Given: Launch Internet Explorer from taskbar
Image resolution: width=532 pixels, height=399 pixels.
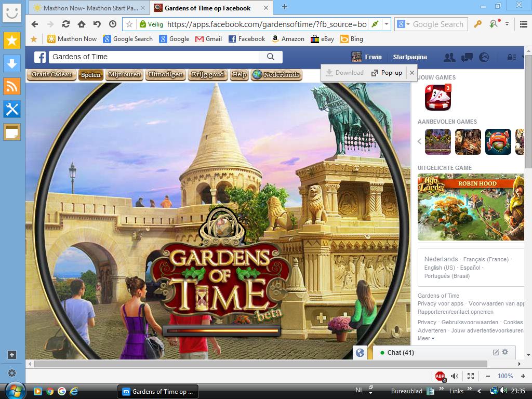Looking at the screenshot, I should pos(74,391).
